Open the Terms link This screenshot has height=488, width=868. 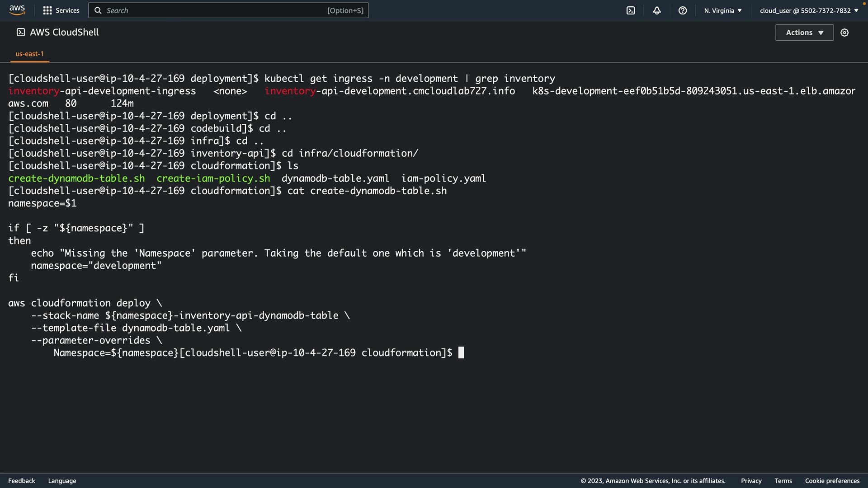tap(783, 481)
